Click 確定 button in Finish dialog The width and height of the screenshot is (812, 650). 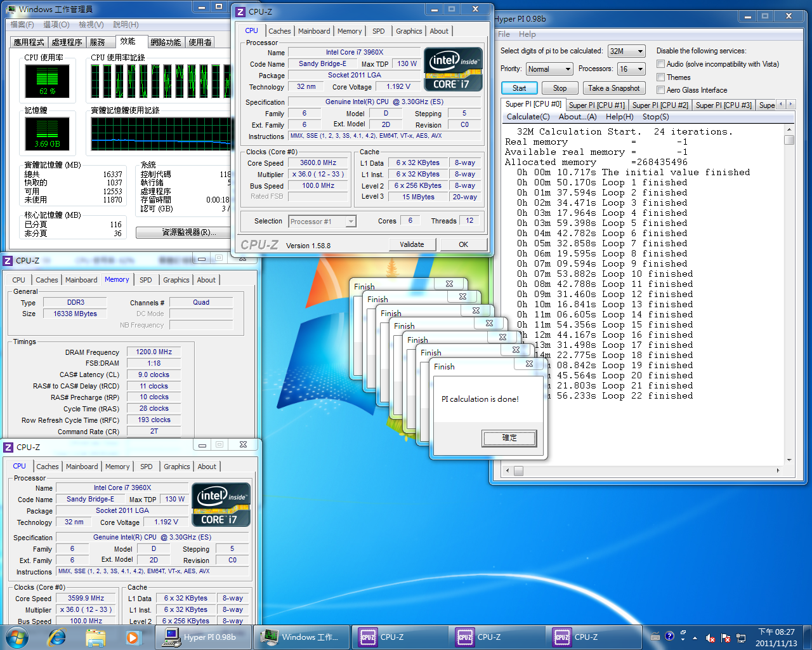click(x=509, y=438)
